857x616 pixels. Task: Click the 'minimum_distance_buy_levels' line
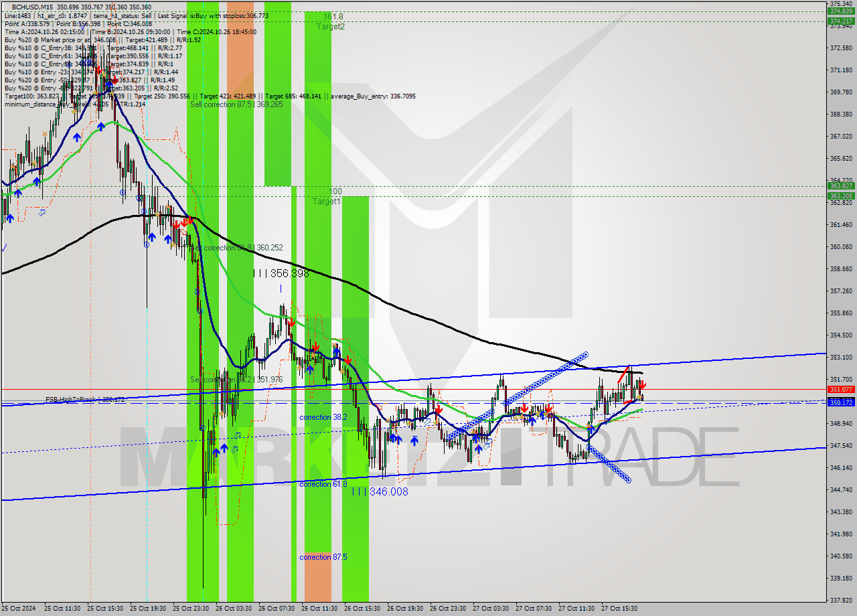74,104
